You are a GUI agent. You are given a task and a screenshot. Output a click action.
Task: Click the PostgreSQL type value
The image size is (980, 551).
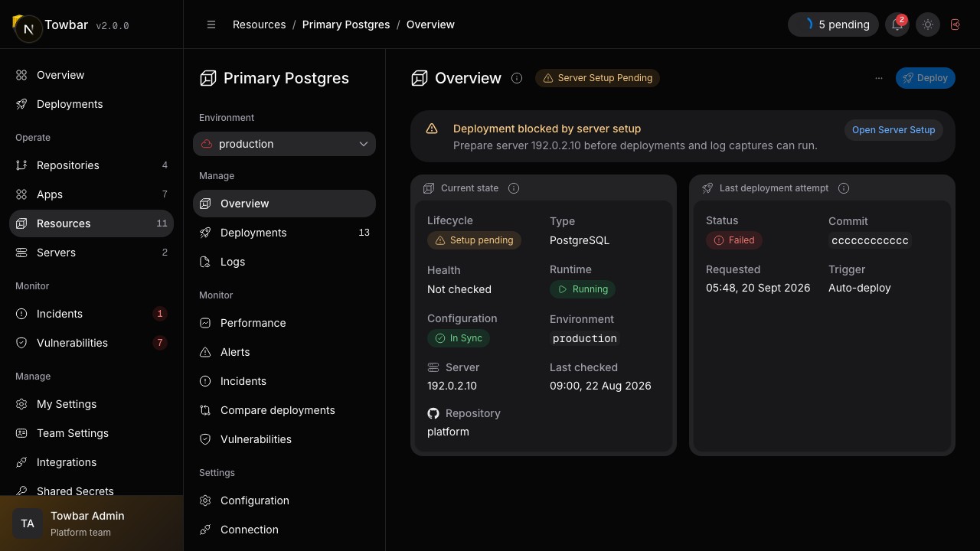point(580,240)
